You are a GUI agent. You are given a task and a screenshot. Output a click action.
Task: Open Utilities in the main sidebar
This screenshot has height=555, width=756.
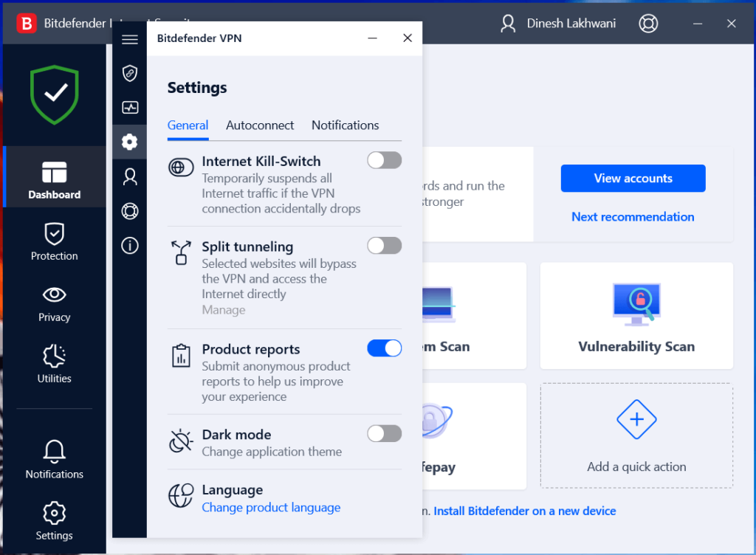point(55,364)
